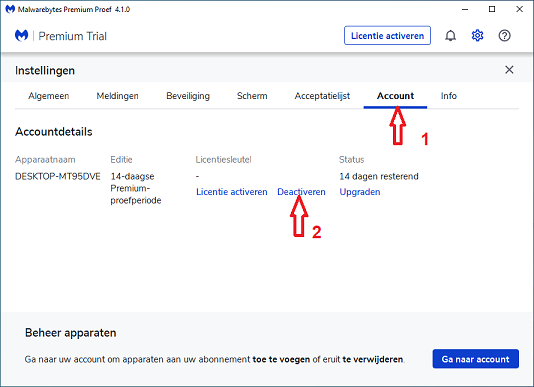Click the Licentie activeren link under Licentiesleutel

(x=232, y=192)
